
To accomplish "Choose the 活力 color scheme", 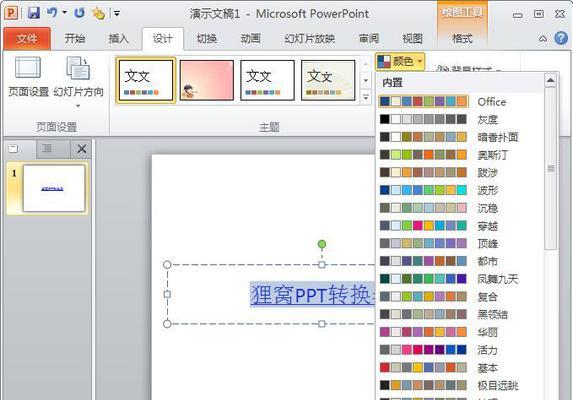I will pyautogui.click(x=460, y=350).
